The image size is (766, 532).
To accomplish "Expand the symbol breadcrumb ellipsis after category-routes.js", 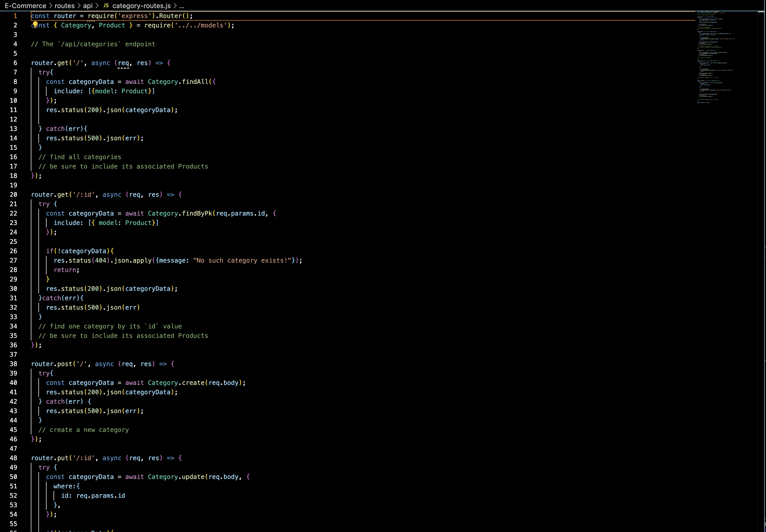I will pos(182,6).
